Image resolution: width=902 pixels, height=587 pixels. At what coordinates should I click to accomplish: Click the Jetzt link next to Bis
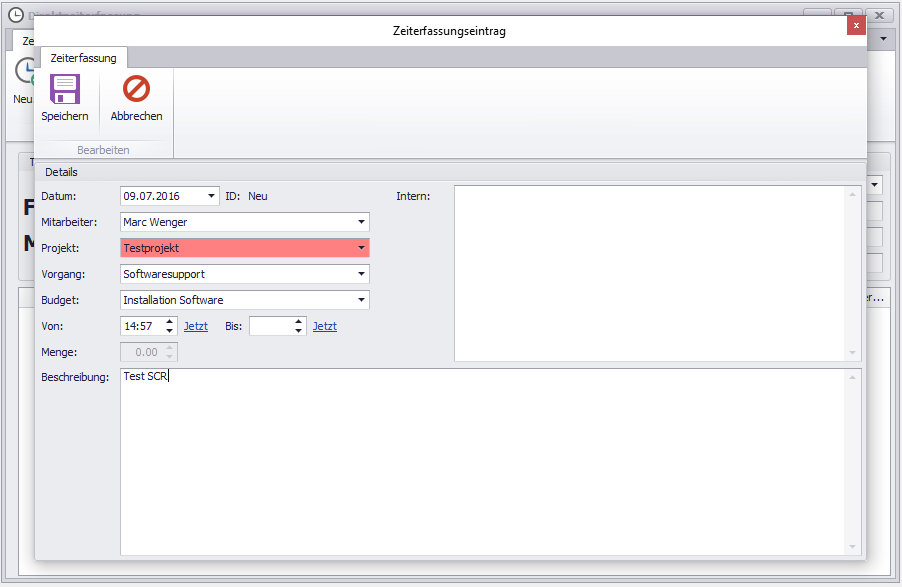325,327
